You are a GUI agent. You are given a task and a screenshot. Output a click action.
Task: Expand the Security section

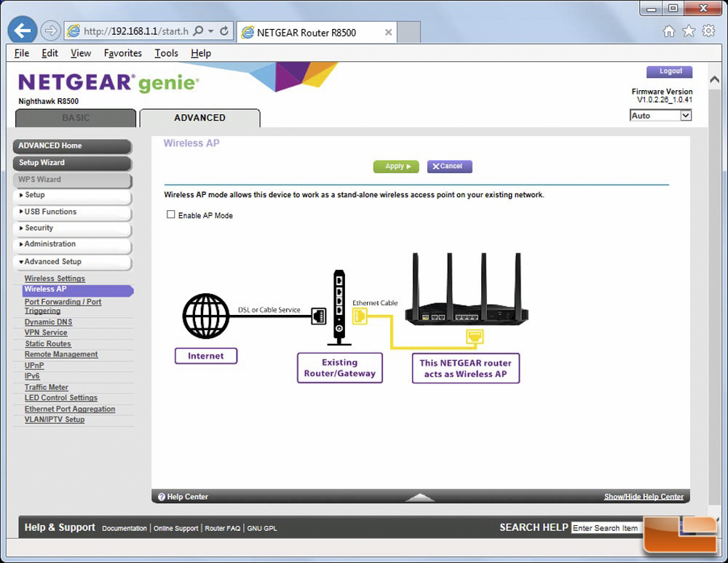pos(72,228)
